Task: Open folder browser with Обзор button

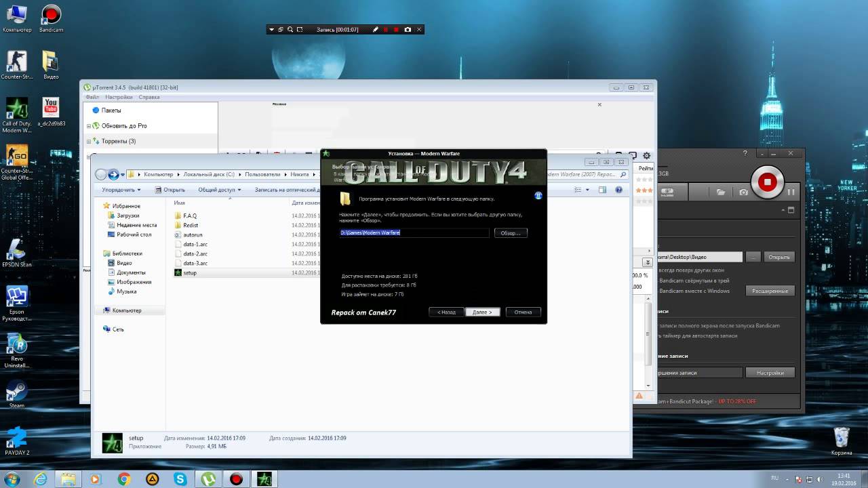Action: tap(511, 232)
